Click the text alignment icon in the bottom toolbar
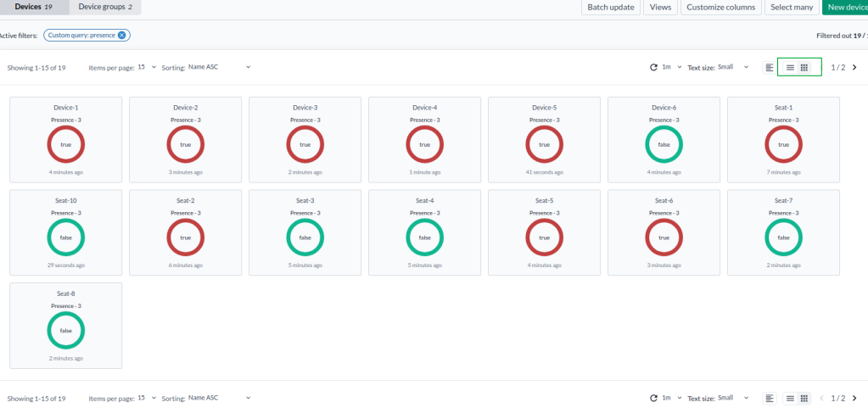Viewport: 868px width, 408px height. tap(770, 398)
